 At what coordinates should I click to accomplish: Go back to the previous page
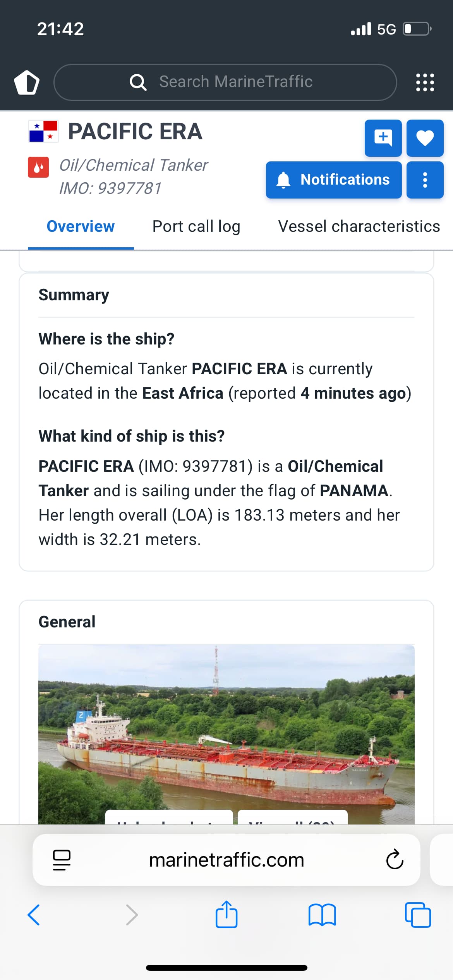coord(34,915)
